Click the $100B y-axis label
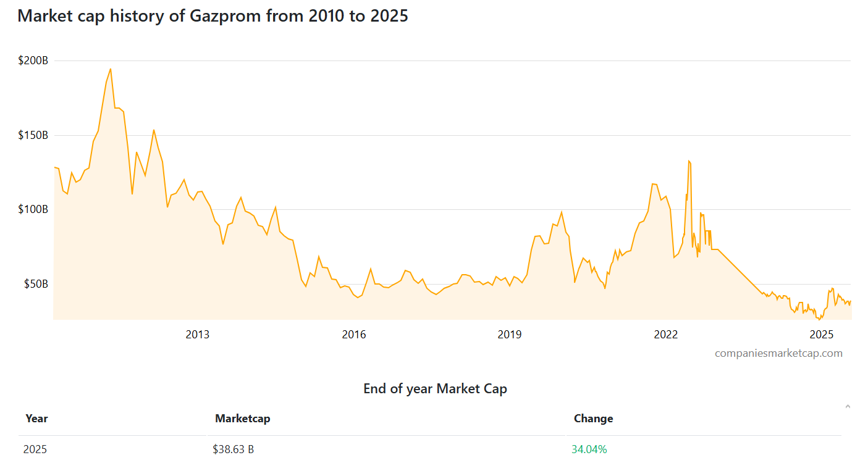Image resolution: width=868 pixels, height=463 pixels. 33,209
